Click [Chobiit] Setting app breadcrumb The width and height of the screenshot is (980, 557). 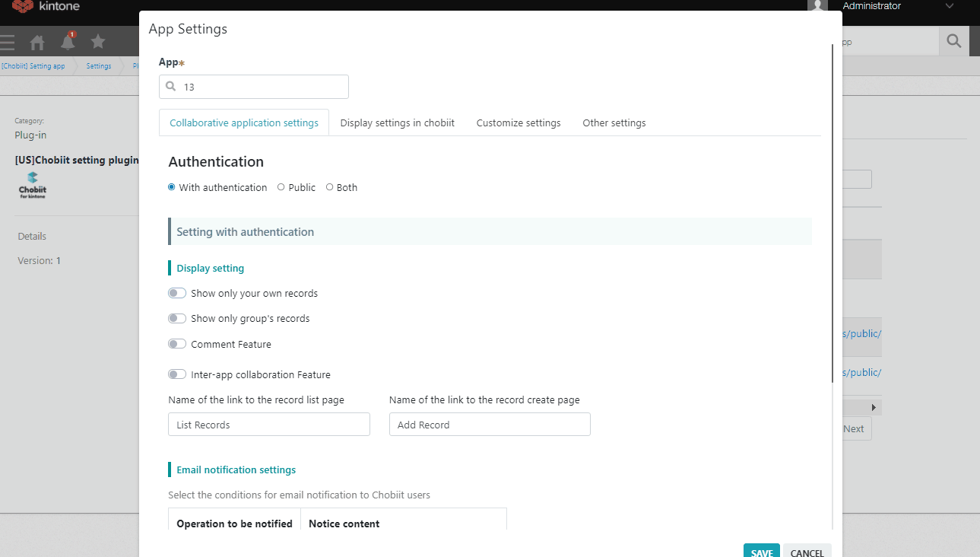coord(33,66)
